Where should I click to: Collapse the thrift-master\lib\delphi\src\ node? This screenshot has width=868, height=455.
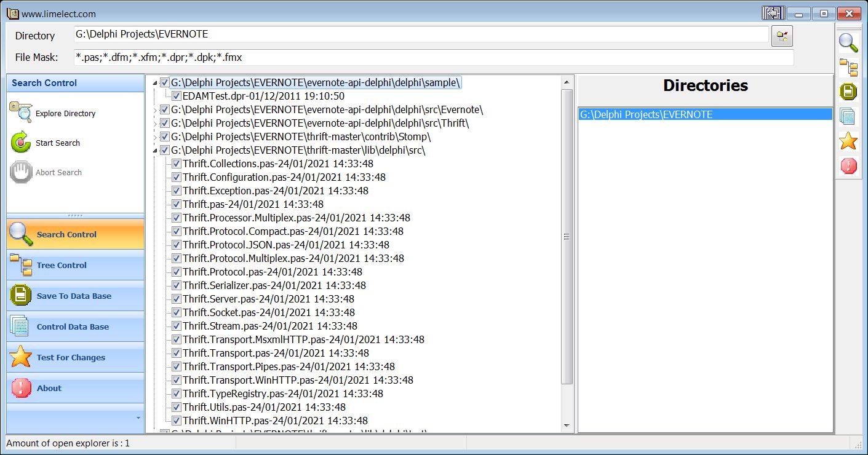point(155,151)
